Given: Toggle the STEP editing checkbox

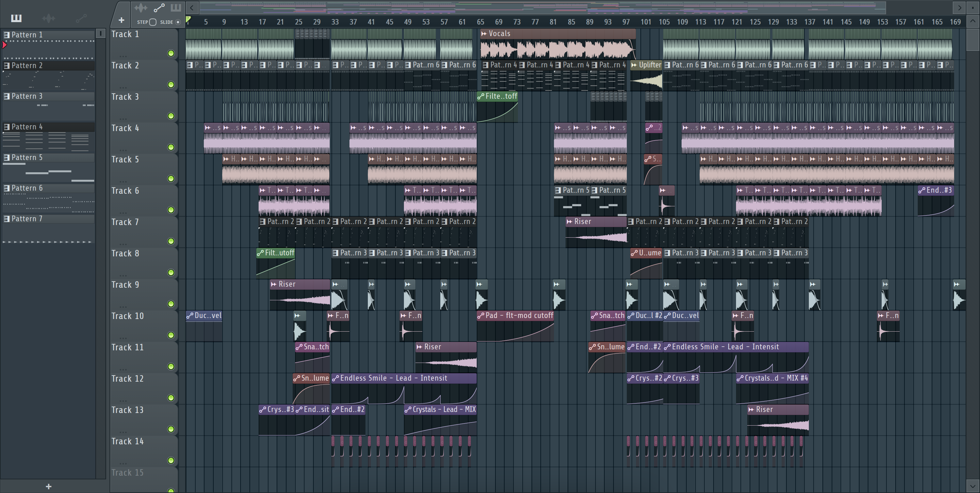Looking at the screenshot, I should coord(152,22).
